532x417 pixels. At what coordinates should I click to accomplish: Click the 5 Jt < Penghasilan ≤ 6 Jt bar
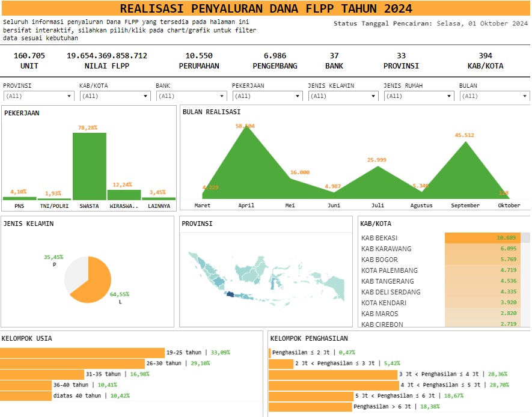tap(311, 395)
